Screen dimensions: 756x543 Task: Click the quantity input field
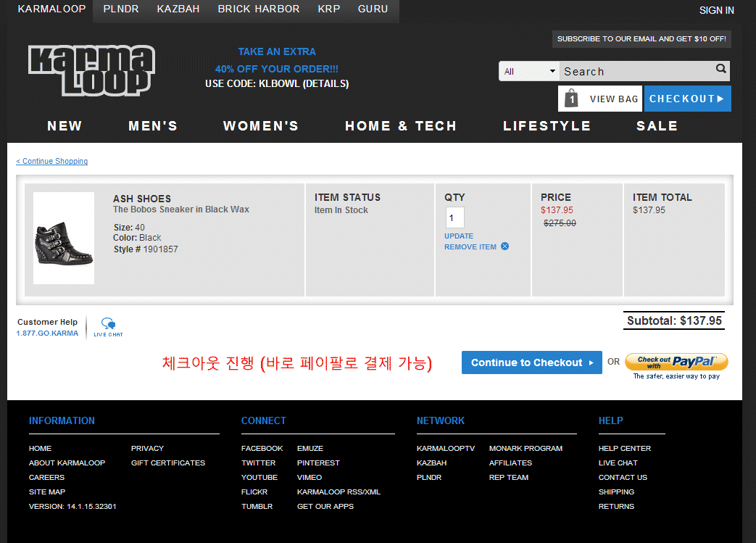click(x=454, y=217)
